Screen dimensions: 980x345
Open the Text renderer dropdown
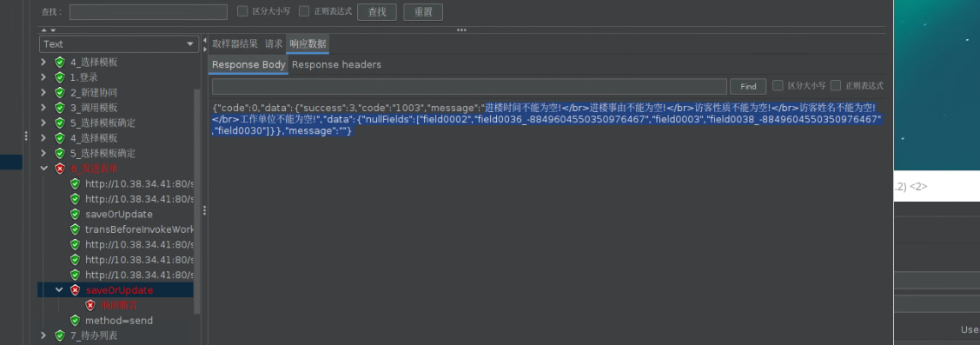(119, 44)
